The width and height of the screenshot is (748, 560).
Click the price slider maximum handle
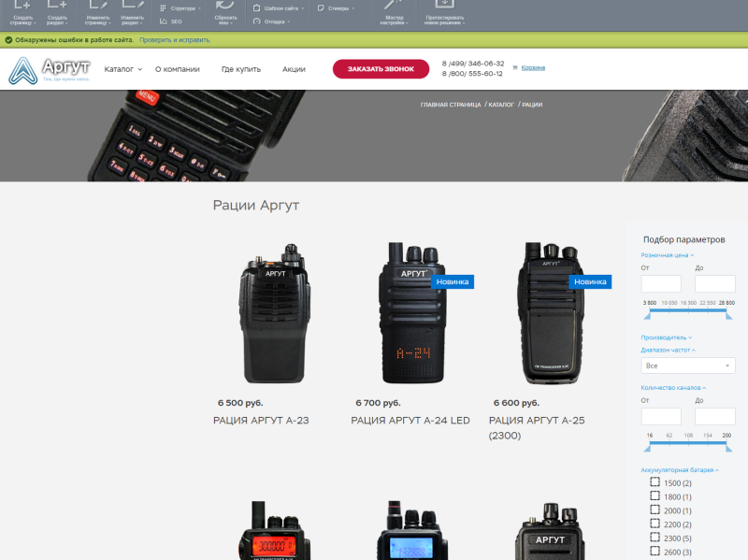tap(728, 315)
